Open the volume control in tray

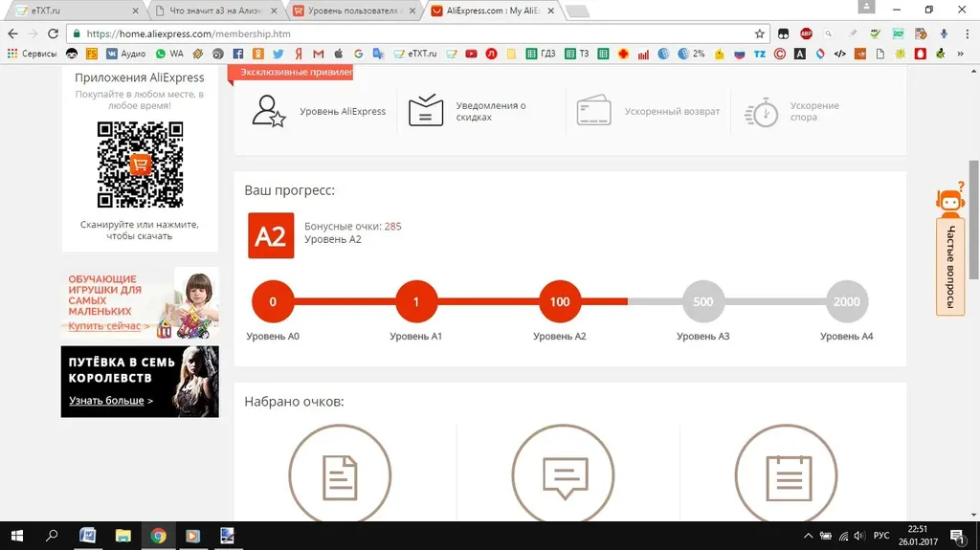point(859,536)
